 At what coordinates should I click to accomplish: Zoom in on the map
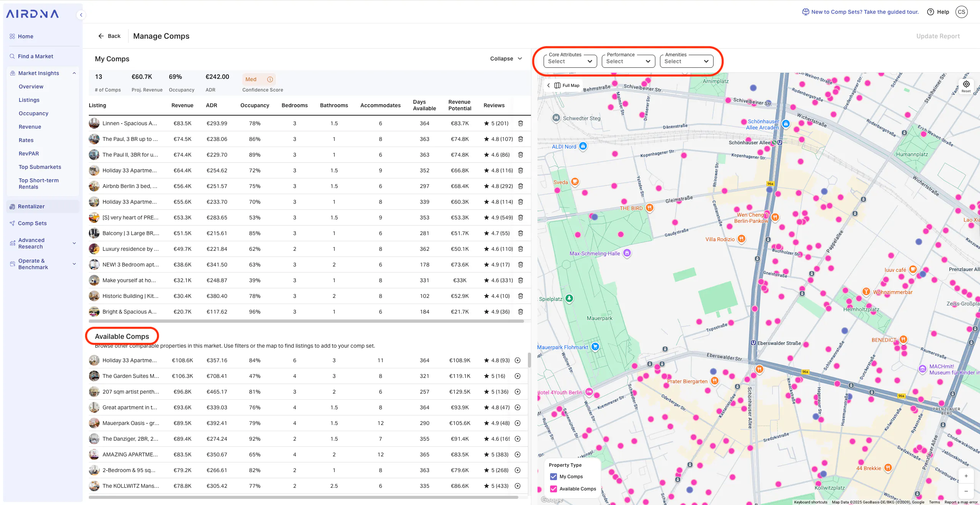point(966,476)
